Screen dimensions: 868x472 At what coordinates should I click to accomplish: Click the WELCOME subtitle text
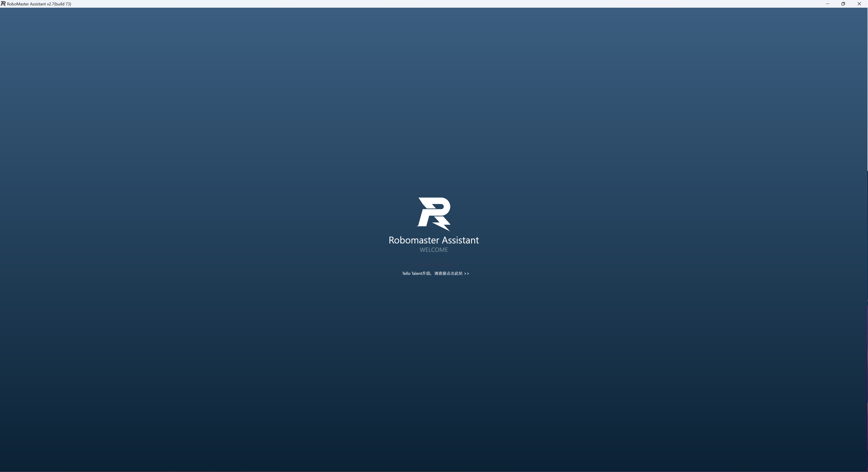[434, 250]
